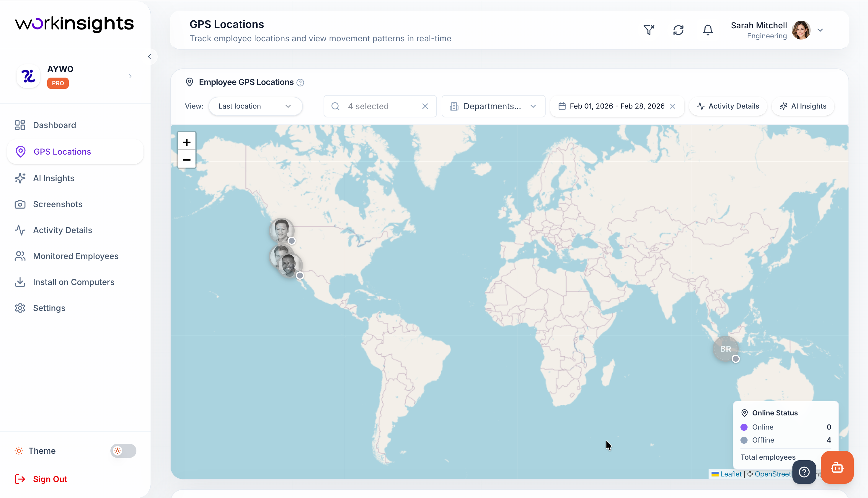Collapse the sidebar with the arrow
Image resolution: width=868 pixels, height=498 pixels.
tap(150, 57)
